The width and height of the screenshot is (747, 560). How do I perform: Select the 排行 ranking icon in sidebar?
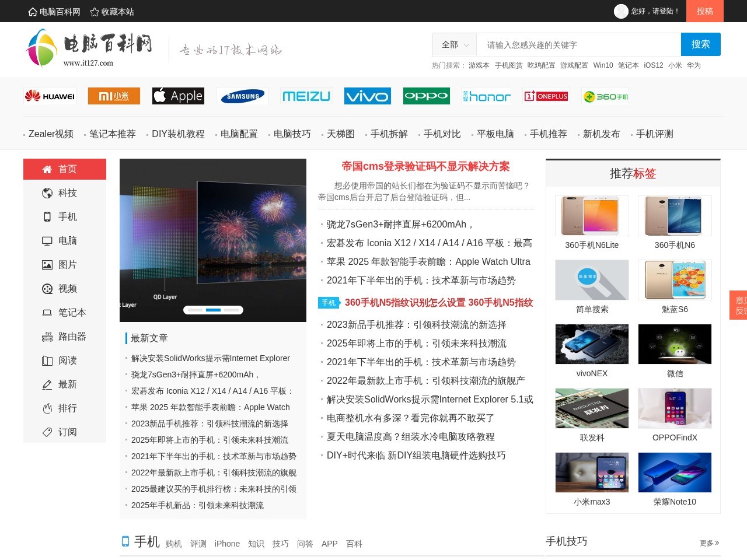(x=47, y=408)
